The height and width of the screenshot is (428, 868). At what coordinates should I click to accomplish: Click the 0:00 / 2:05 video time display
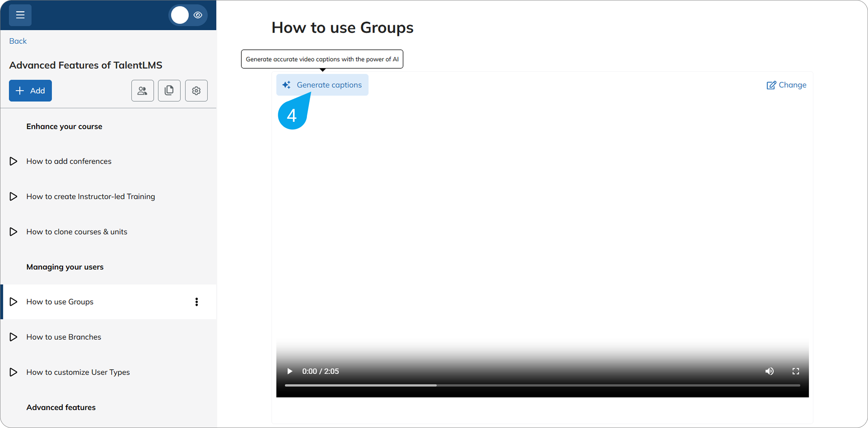tap(321, 371)
